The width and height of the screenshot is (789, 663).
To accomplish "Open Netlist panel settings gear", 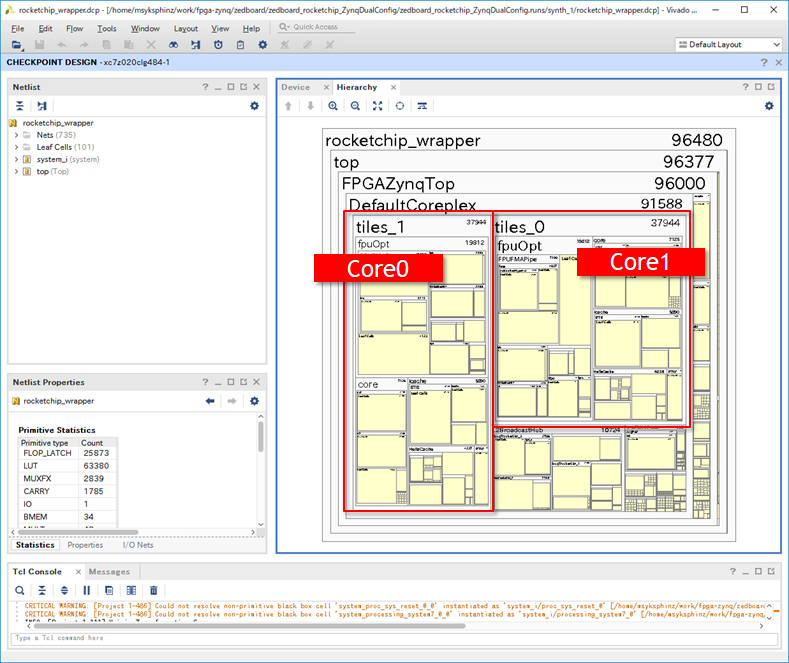I will (255, 106).
